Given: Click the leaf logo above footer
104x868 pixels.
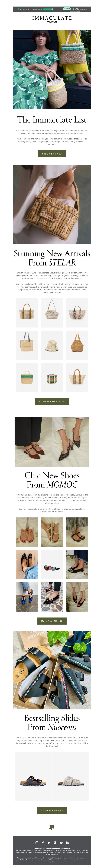Looking at the screenshot, I should pos(52,827).
